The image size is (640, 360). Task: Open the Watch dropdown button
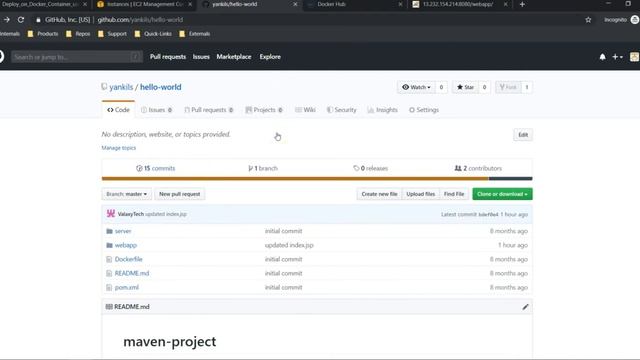[416, 87]
